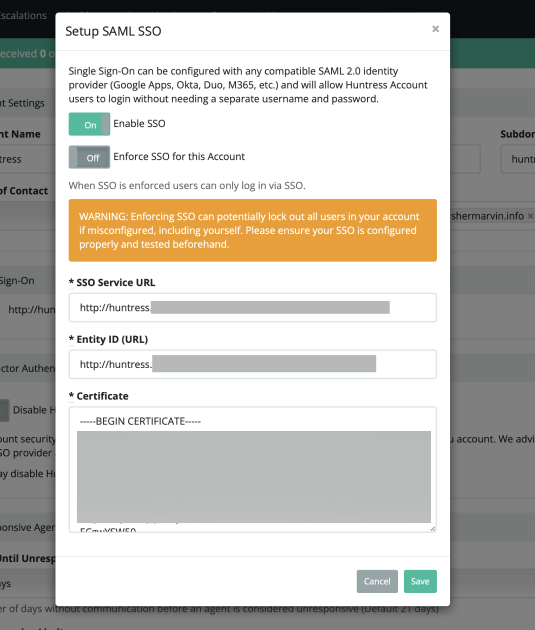Click the Entity ID (URL) field
The width and height of the screenshot is (535, 630).
point(253,364)
